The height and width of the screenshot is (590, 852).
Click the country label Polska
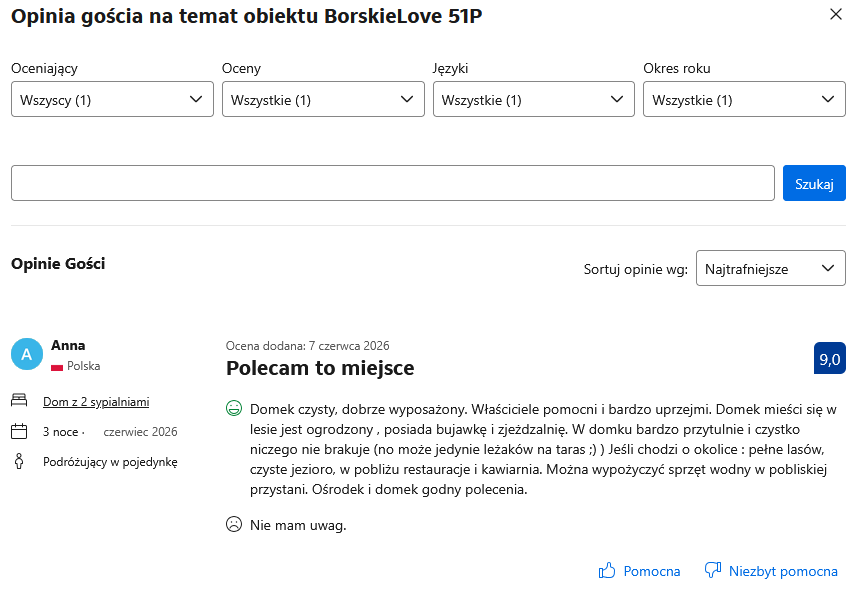(84, 366)
